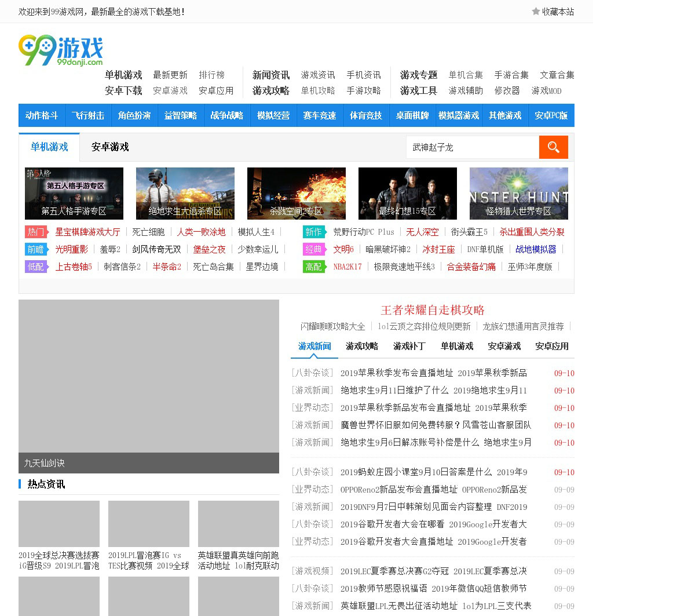Click the teal 新作 tag label
The image size is (695, 616).
(x=314, y=232)
